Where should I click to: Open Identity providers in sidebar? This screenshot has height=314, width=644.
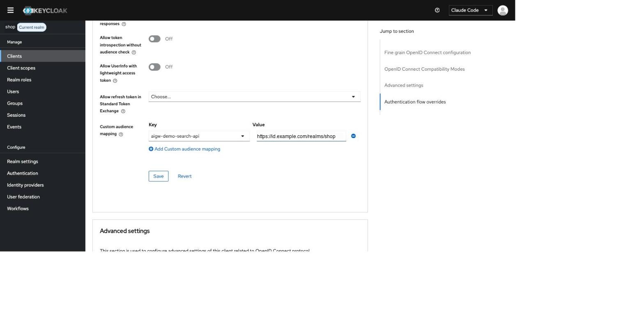click(x=43, y=185)
